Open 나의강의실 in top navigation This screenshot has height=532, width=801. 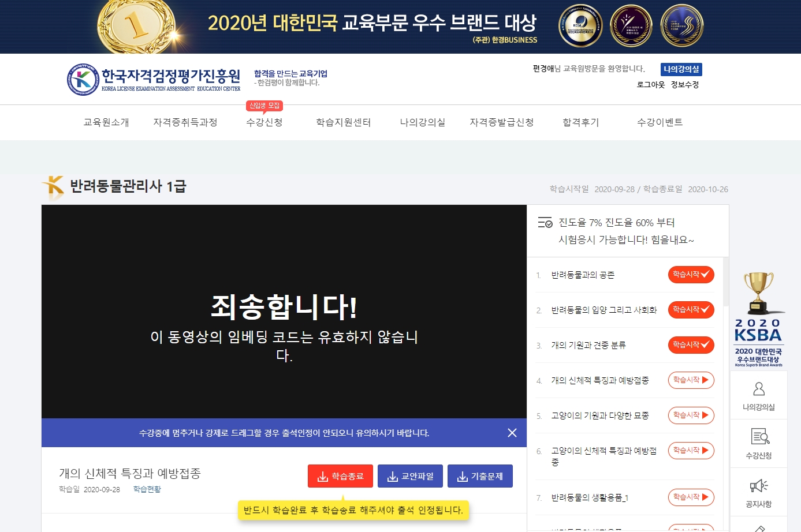(423, 122)
